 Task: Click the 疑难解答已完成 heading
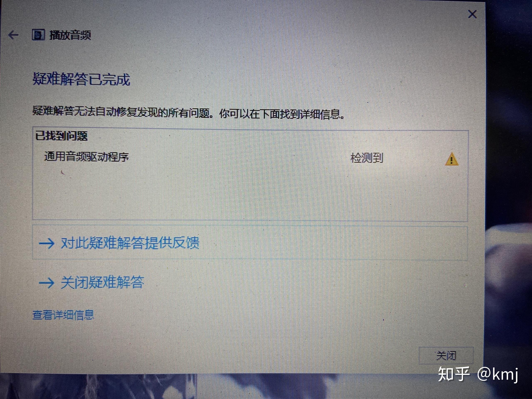click(x=81, y=79)
